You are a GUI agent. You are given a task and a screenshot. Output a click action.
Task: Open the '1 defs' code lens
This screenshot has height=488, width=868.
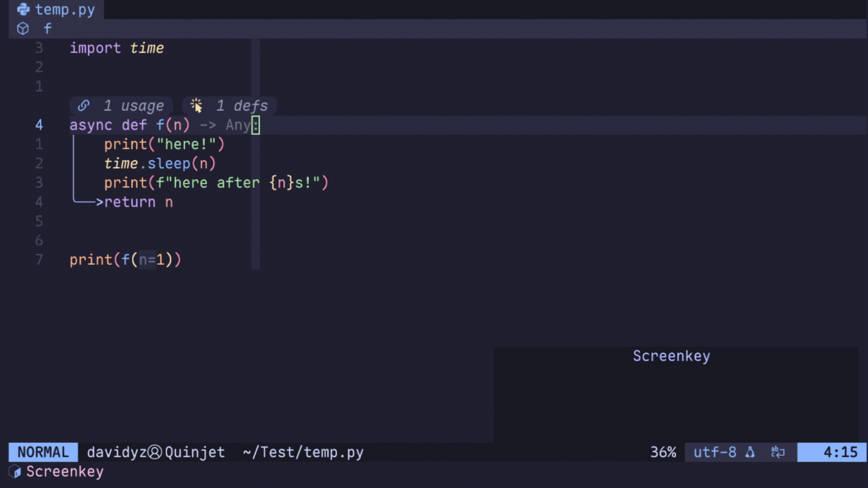pyautogui.click(x=242, y=106)
